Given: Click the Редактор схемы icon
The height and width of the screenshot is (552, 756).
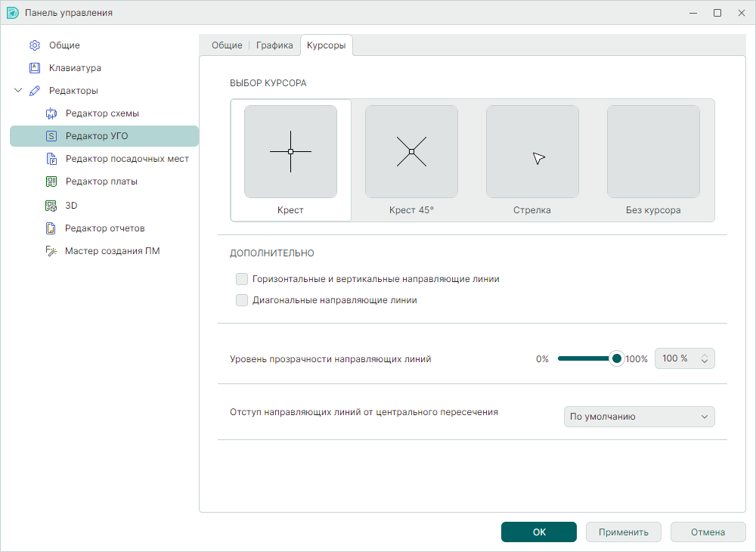Looking at the screenshot, I should tap(51, 113).
